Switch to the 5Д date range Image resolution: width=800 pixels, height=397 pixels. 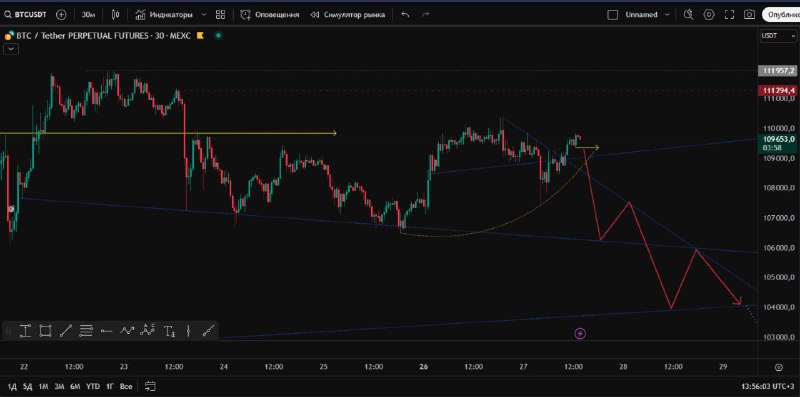[28, 387]
